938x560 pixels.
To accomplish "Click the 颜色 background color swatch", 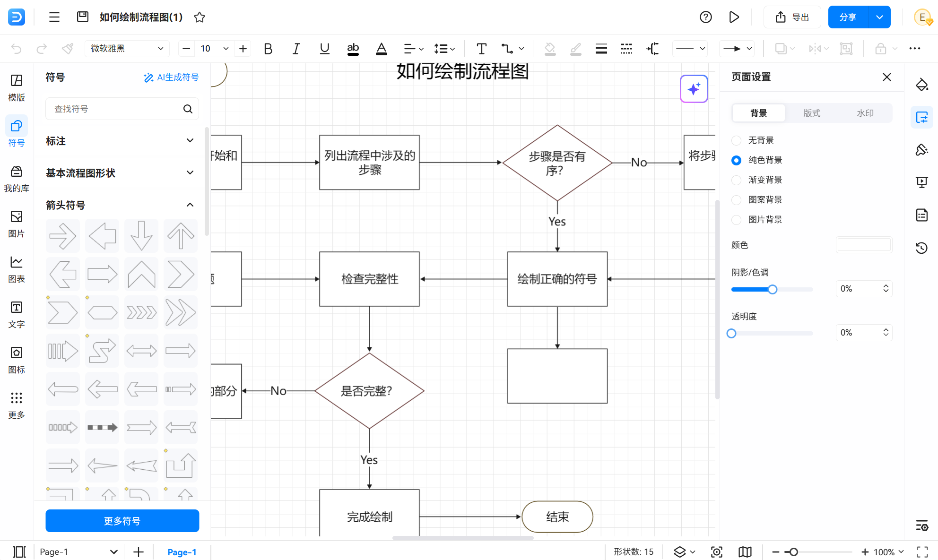I will (x=864, y=245).
